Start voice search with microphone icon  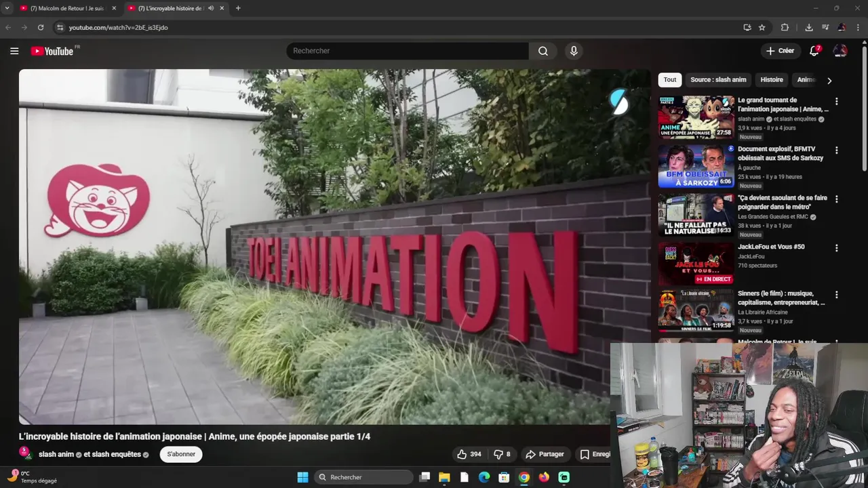pos(574,51)
